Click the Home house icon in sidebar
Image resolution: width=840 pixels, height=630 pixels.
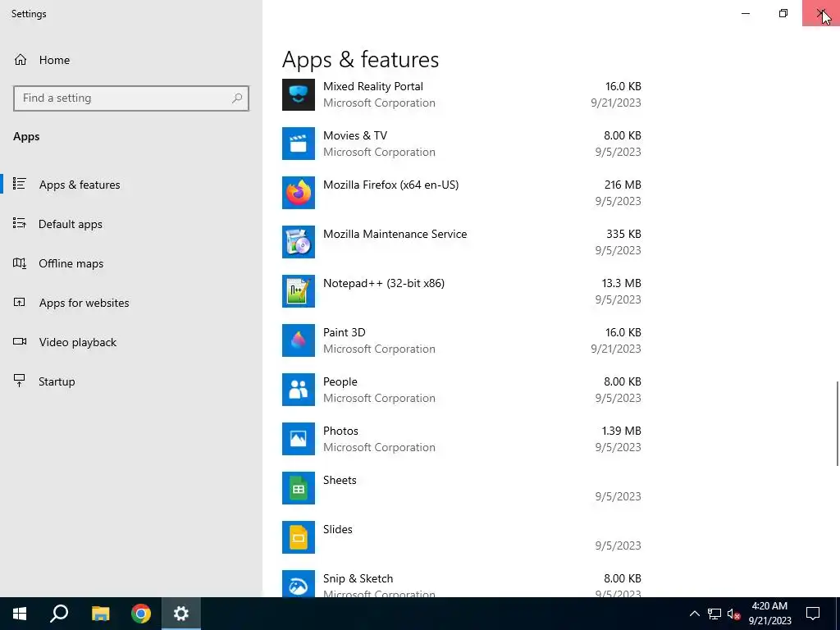point(21,59)
